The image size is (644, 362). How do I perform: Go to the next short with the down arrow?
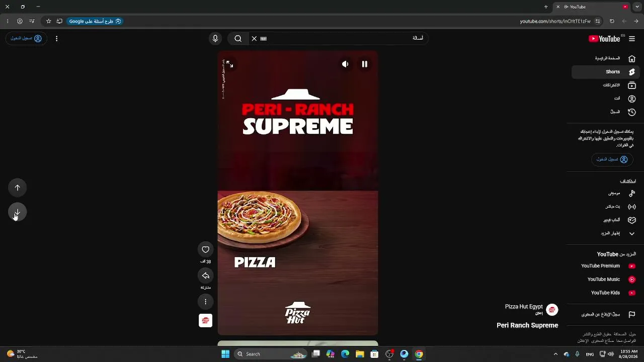pyautogui.click(x=18, y=212)
